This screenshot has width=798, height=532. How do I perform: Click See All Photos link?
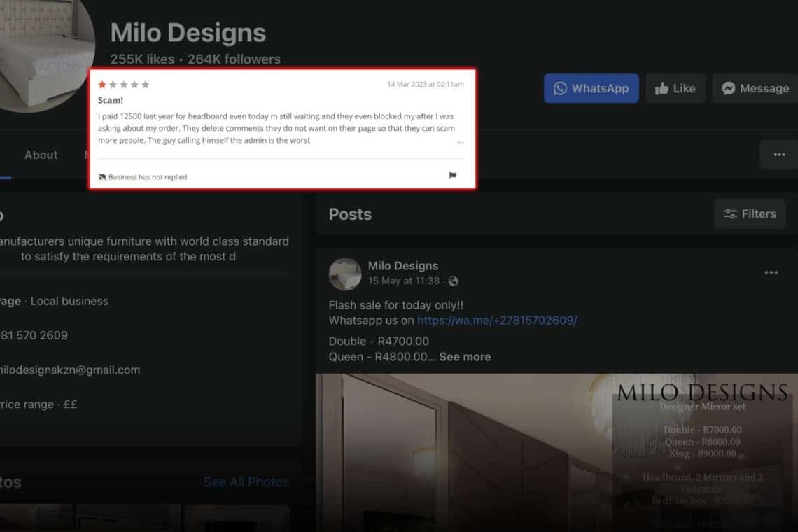point(246,482)
